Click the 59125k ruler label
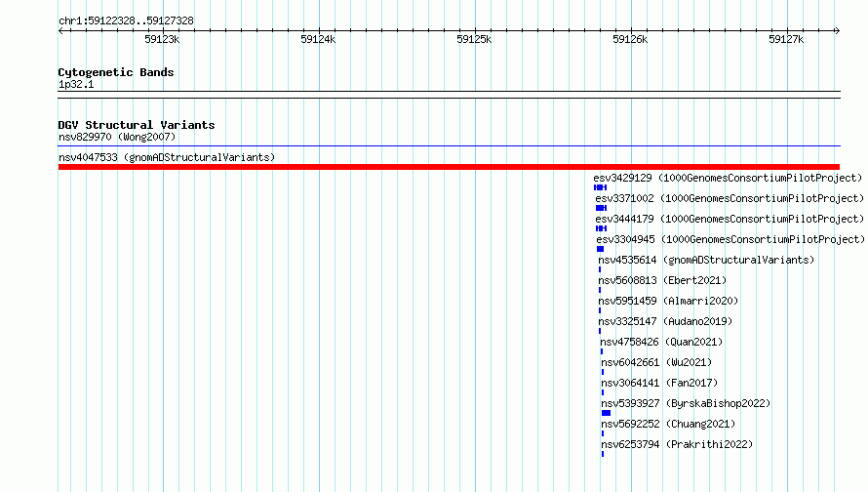The image size is (868, 492). (474, 39)
